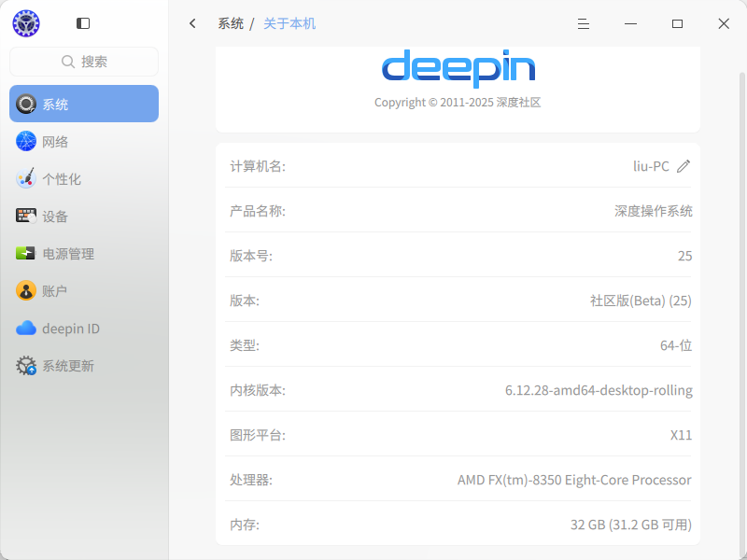Toggle the sidebar collapse icon
The width and height of the screenshot is (747, 560).
pos(83,23)
